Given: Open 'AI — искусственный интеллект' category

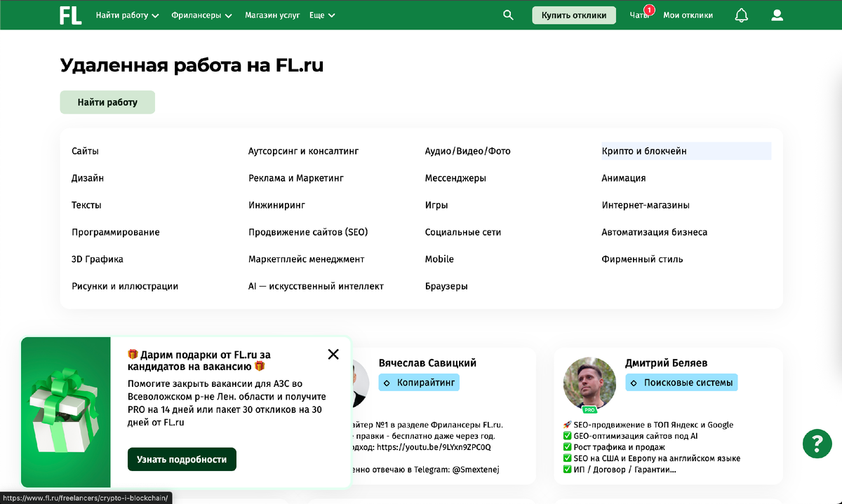Looking at the screenshot, I should pos(316,286).
